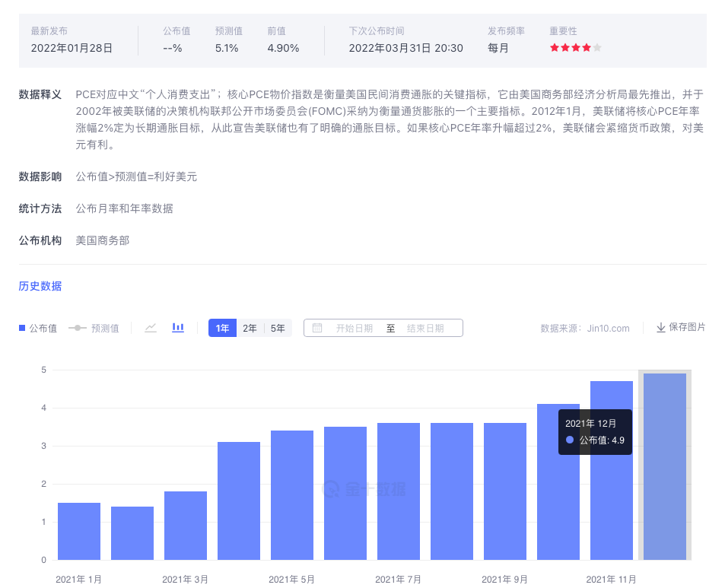
Task: Click the 统计方法 heading
Action: pos(40,208)
